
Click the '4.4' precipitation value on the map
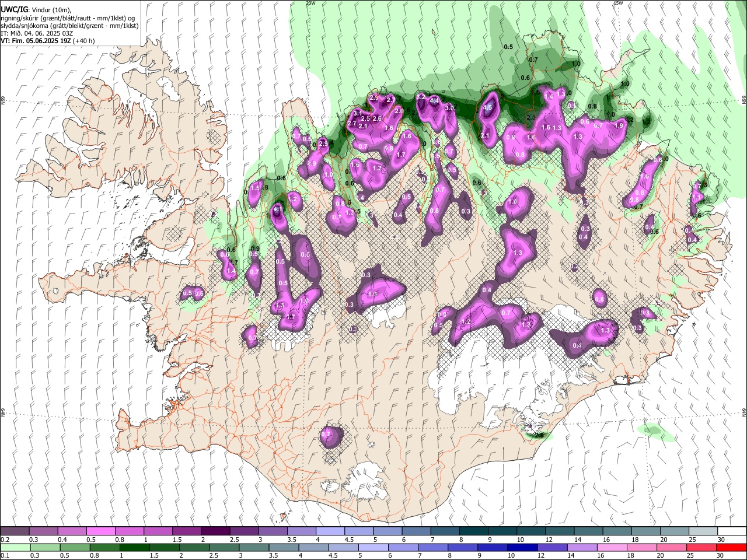click(434, 100)
